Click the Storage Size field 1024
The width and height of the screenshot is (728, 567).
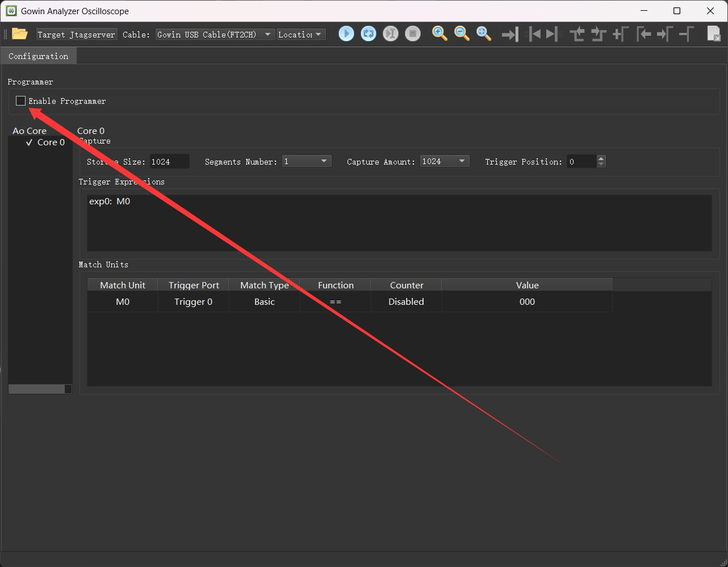[169, 162]
